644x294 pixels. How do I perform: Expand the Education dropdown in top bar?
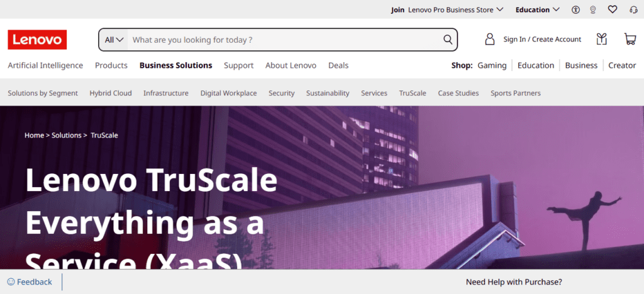tap(538, 10)
